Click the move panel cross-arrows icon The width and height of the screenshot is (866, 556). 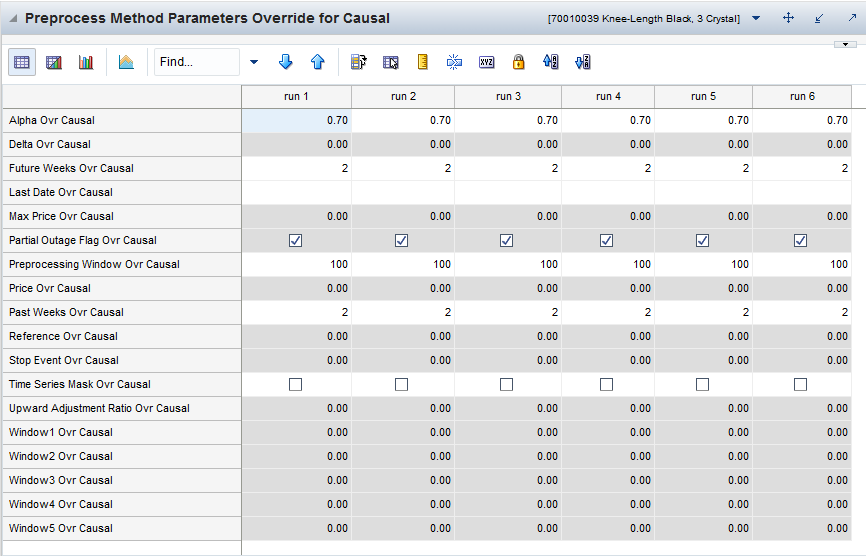(x=788, y=18)
